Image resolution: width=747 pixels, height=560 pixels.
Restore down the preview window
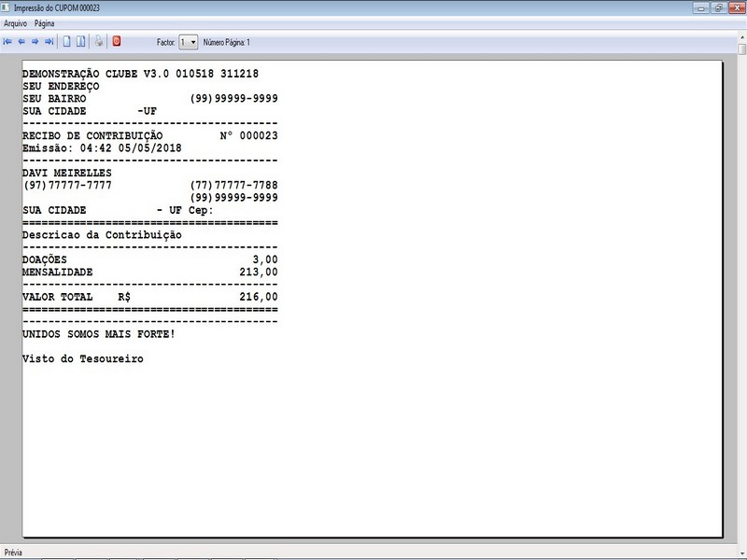click(719, 7)
